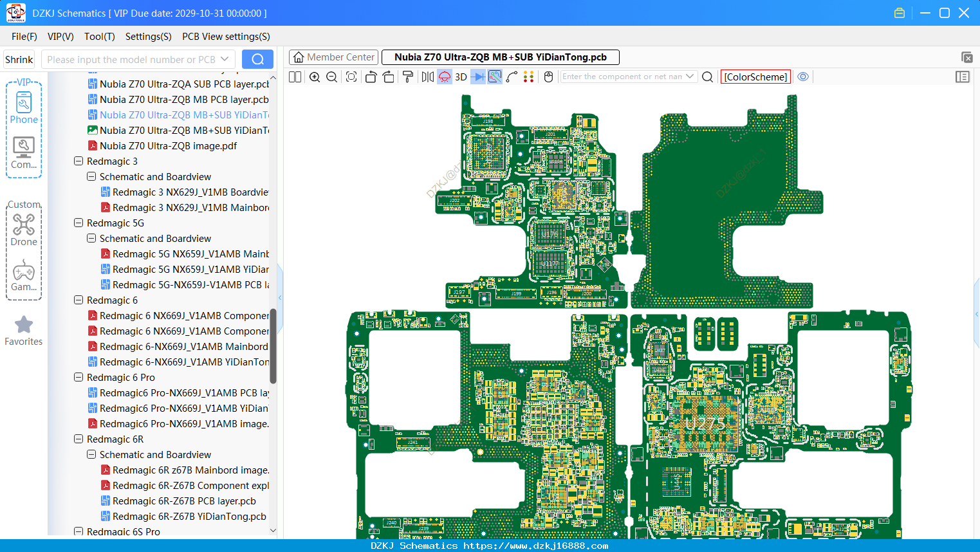The width and height of the screenshot is (980, 552).
Task: Toggle the 3D view mode
Action: click(x=461, y=77)
